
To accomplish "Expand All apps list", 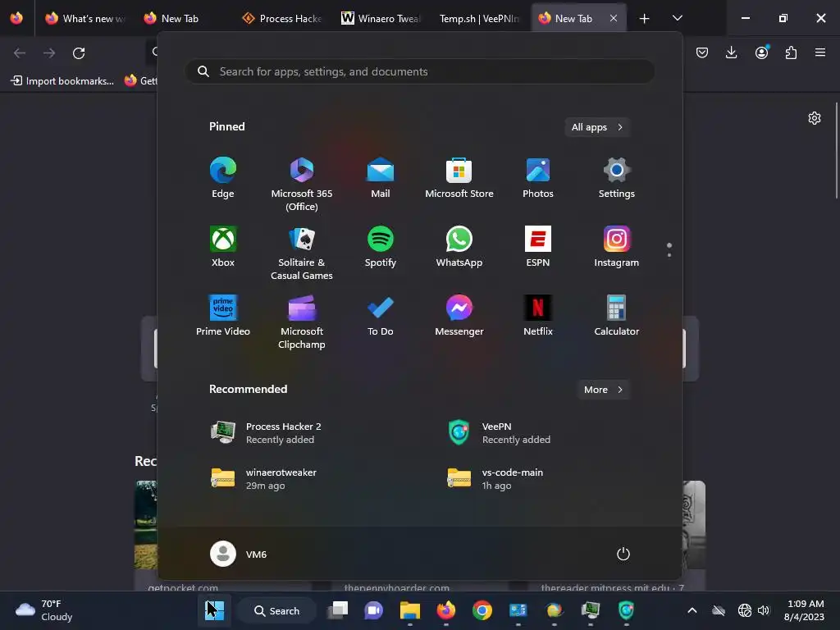I will click(597, 127).
